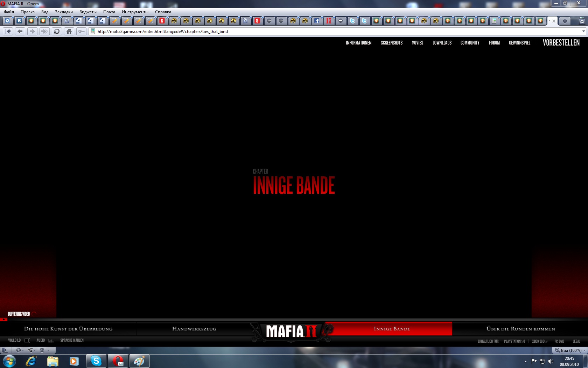Click the page icon in address bar
This screenshot has height=368, width=588.
(93, 32)
